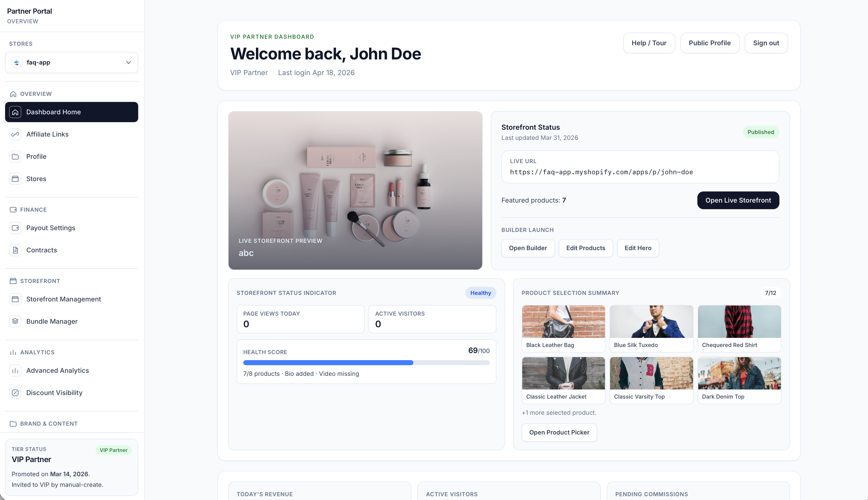The image size is (868, 500).
Task: Click '7/8 products · Bio added · Video missing'
Action: [x=301, y=374]
